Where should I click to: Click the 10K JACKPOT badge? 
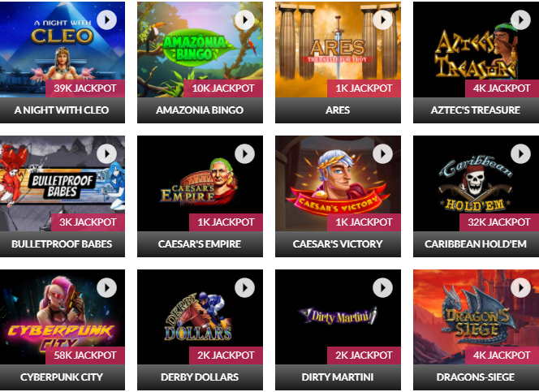click(x=223, y=88)
